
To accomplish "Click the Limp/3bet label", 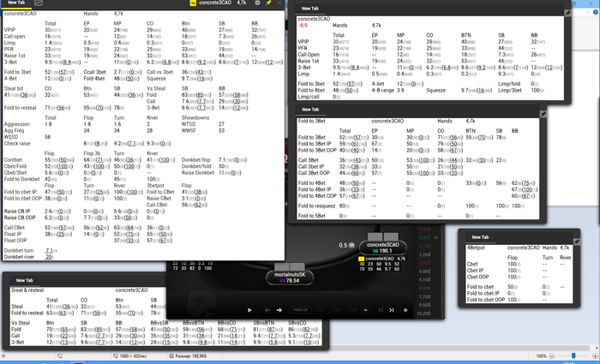I will pos(510,91).
